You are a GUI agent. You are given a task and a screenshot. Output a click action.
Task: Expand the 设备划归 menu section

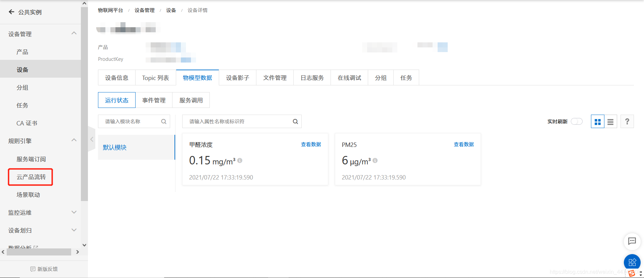pos(74,230)
